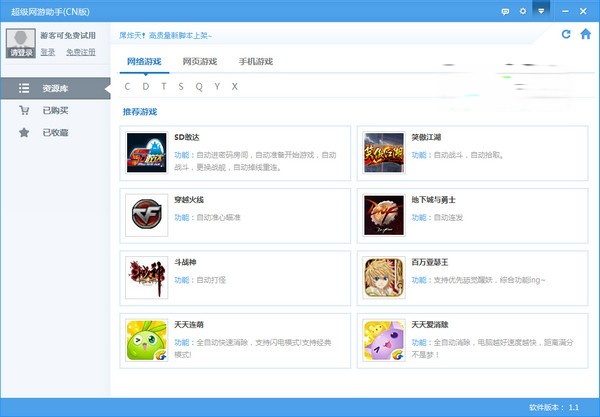Select the 已收藏 sidebar label
Screen dimensions: 600x417
tap(55, 133)
